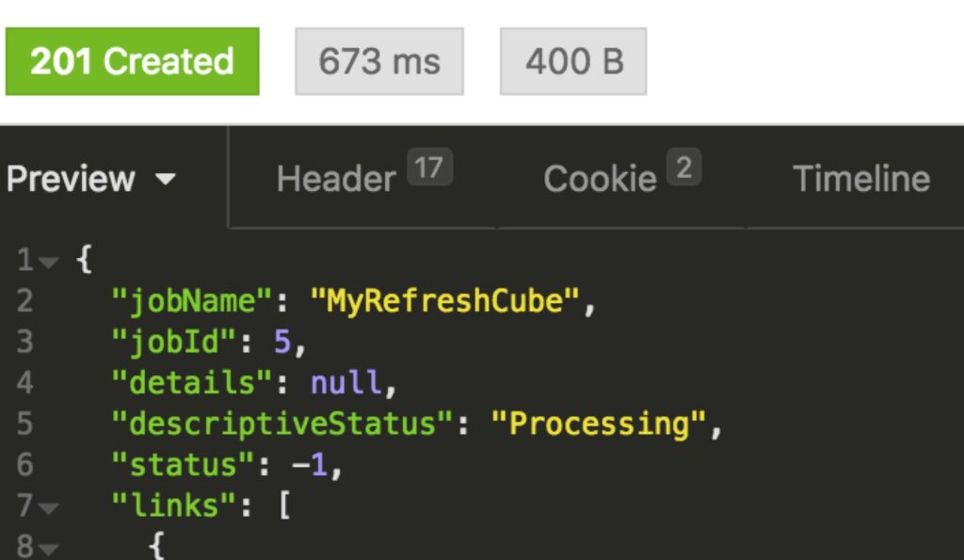The height and width of the screenshot is (560, 964).
Task: Open the Timeline tab
Action: pyautogui.click(x=860, y=179)
